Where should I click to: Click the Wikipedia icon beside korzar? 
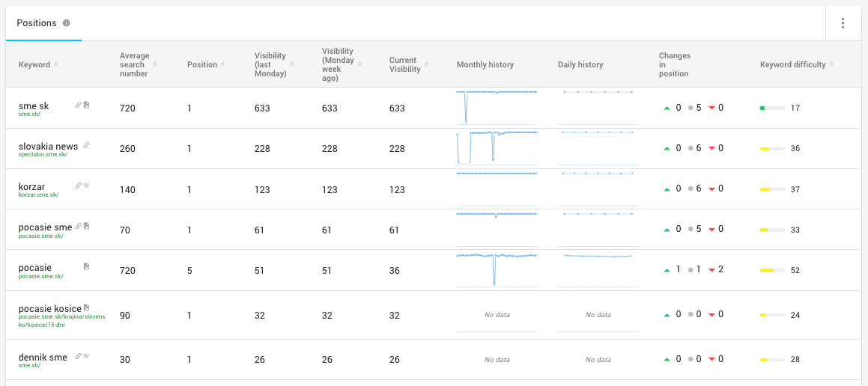(x=86, y=186)
